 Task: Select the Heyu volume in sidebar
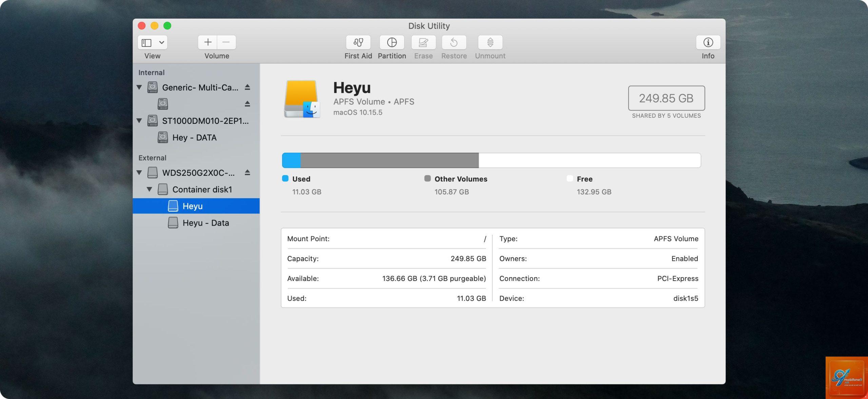pos(196,206)
